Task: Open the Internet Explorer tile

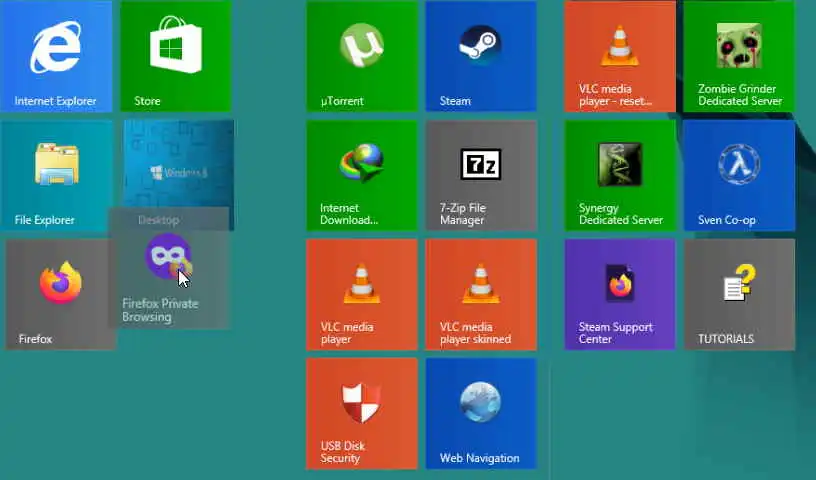Action: pos(56,56)
